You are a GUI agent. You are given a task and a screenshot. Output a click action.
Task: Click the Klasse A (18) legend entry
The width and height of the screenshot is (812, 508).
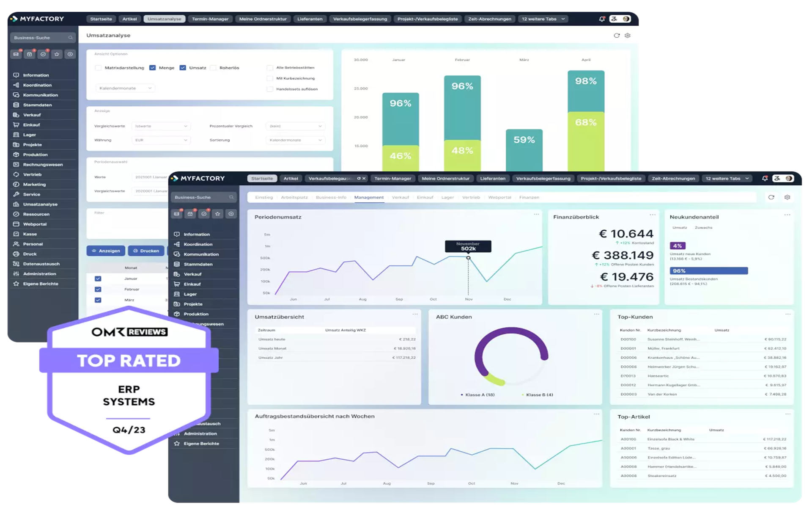(x=477, y=395)
